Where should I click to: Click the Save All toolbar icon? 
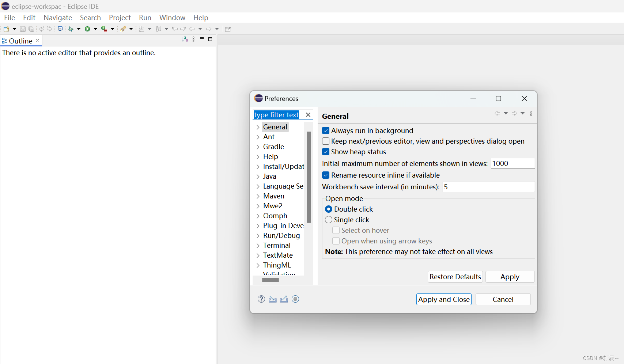click(31, 29)
